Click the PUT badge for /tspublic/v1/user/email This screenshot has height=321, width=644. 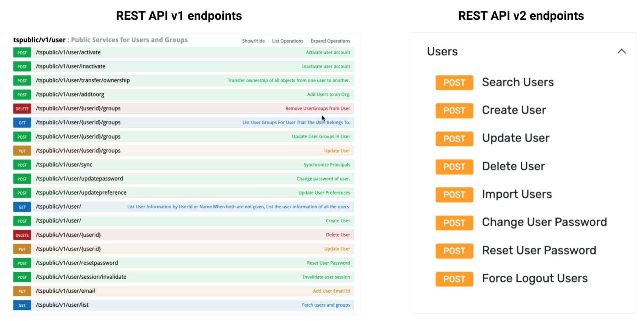tap(22, 291)
